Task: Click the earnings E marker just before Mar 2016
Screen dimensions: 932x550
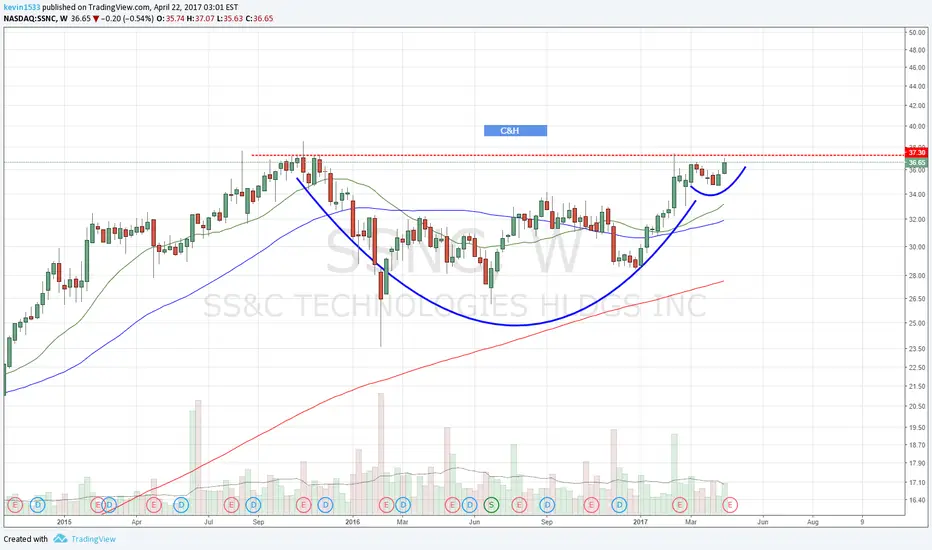Action: pyautogui.click(x=386, y=505)
